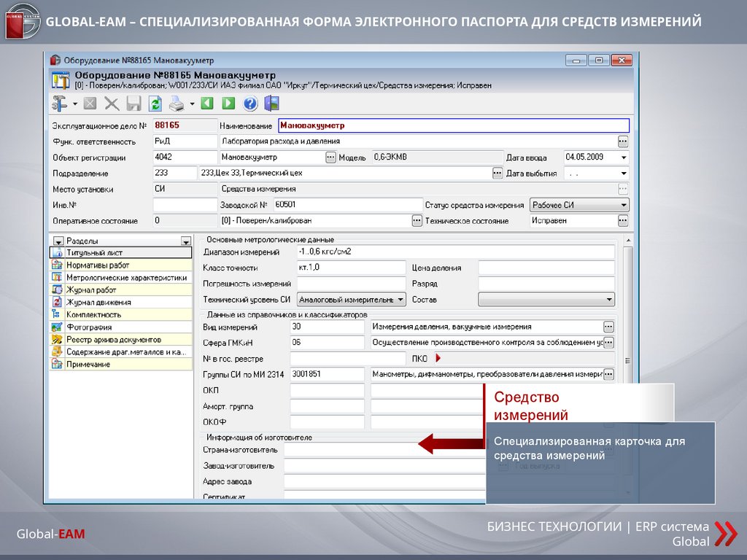Click the hammer and wrench tools icon

[x=61, y=104]
